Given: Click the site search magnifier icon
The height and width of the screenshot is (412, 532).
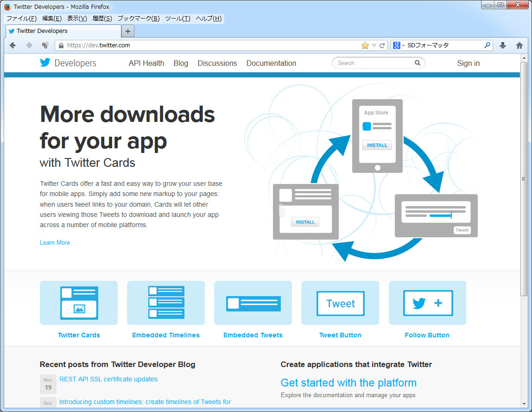Looking at the screenshot, I should (418, 63).
